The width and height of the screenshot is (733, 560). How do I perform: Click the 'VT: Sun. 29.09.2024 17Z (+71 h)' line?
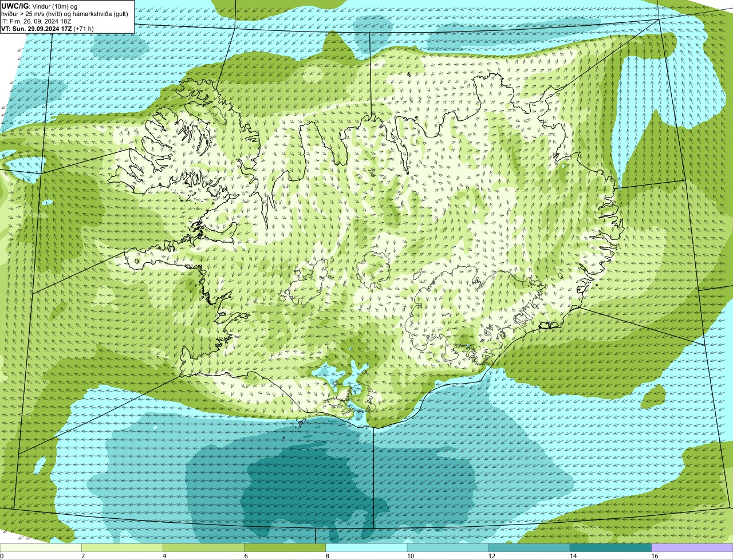[48, 28]
